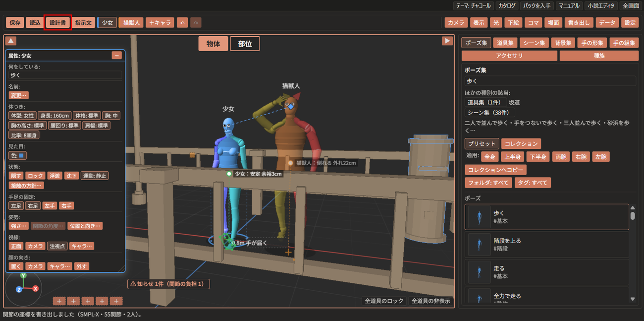This screenshot has height=321, width=644.
Task: Open the 体型: 女性 dropdown
Action: pyautogui.click(x=22, y=116)
